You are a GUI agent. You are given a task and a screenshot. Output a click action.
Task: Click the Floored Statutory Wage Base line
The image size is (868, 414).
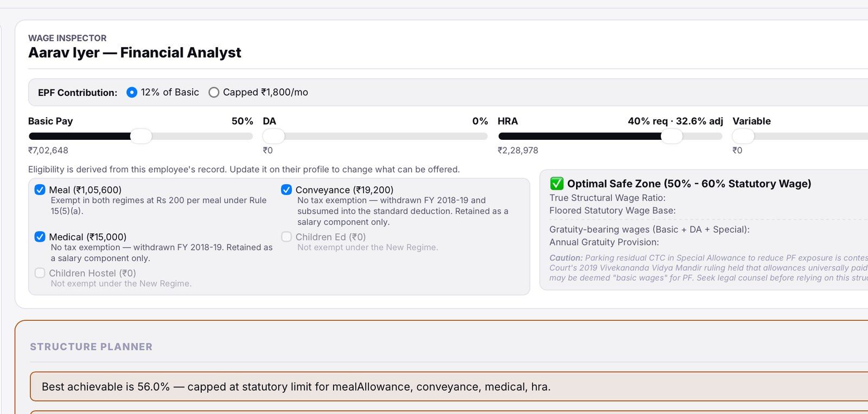point(612,210)
